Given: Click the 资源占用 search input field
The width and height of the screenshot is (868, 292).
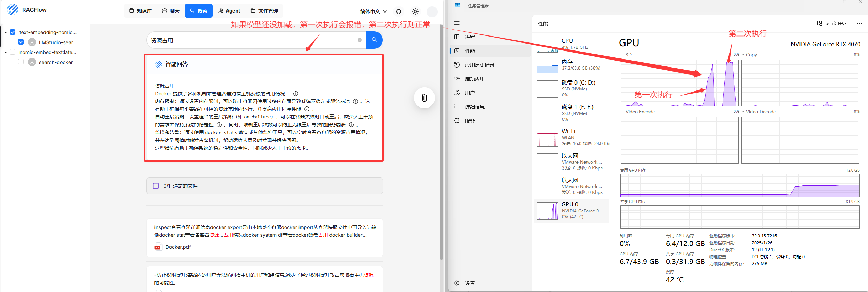Looking at the screenshot, I should [250, 40].
